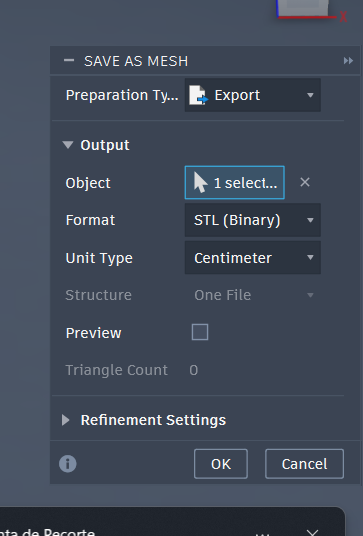Click the info icon at the dialog bottom
Viewport: 363px width, 536px height.
coord(68,464)
